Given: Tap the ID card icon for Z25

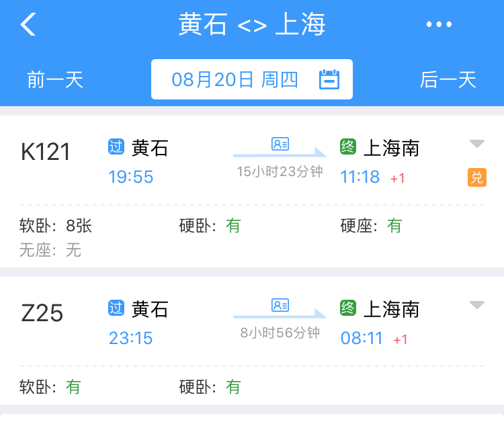Looking at the screenshot, I should point(280,305).
